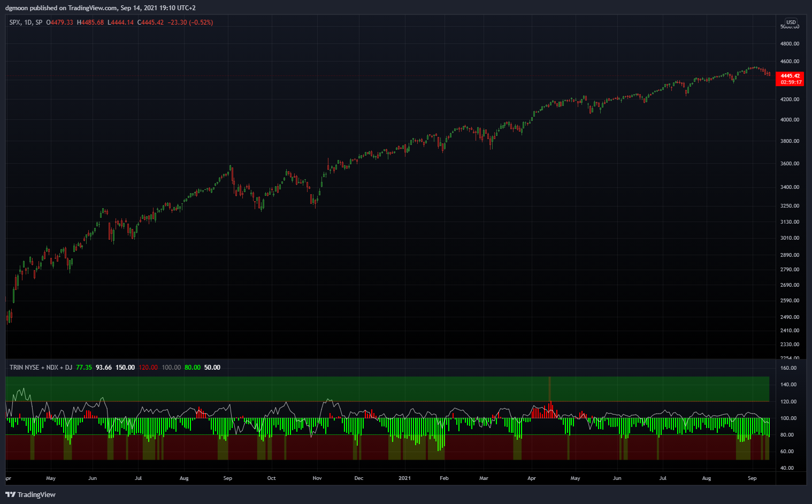Click the 3010.00 price axis label
812x504 pixels.
790,238
